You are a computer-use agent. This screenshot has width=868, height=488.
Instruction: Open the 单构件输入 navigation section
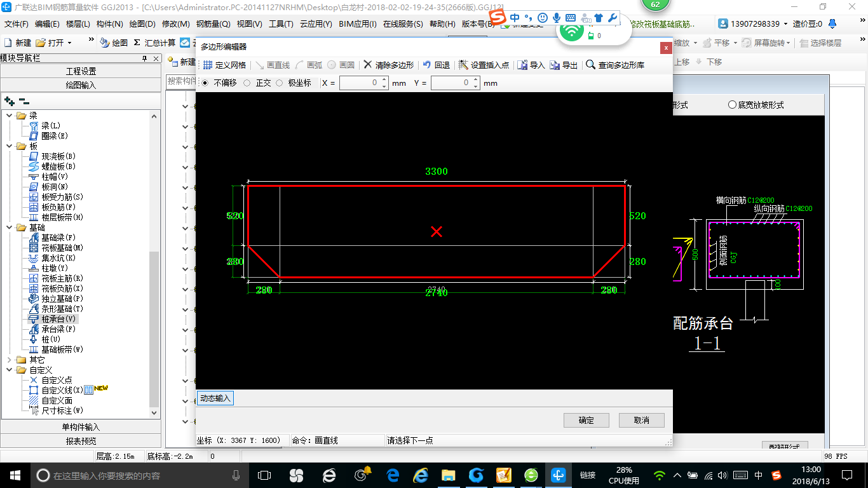pos(81,427)
